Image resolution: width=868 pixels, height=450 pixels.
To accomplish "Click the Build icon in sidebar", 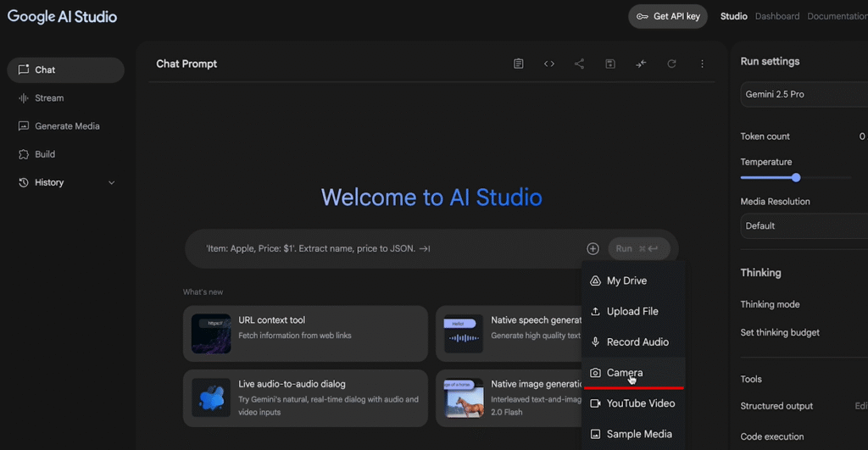I will [x=23, y=154].
